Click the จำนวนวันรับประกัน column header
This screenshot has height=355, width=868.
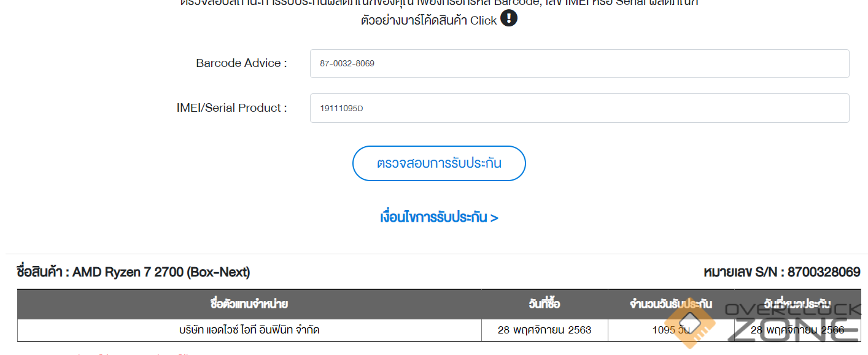click(x=670, y=304)
